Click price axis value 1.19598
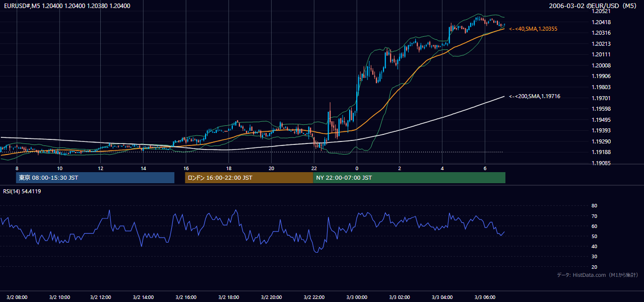 (x=601, y=109)
